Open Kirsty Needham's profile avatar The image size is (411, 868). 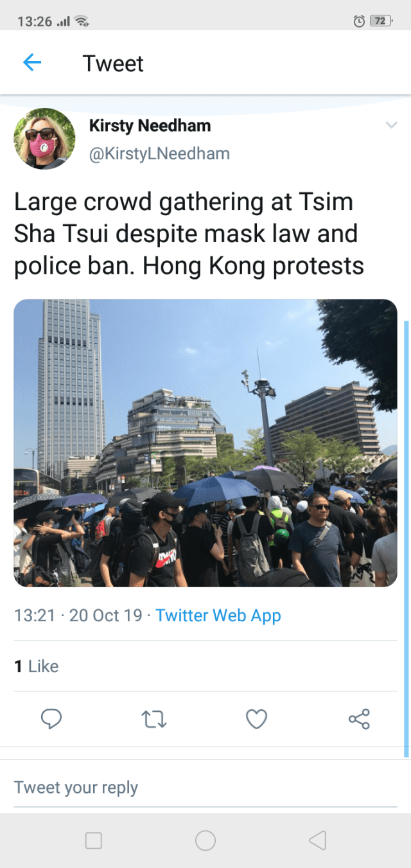pos(45,138)
